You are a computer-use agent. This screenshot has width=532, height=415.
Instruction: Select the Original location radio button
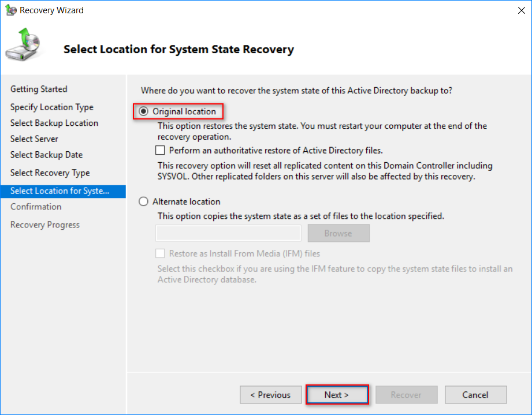point(143,111)
